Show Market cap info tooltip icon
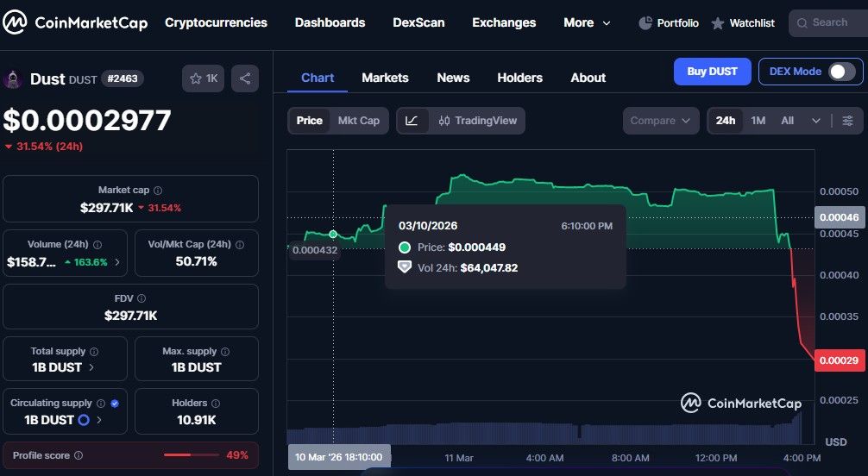This screenshot has height=476, width=868. pyautogui.click(x=158, y=191)
